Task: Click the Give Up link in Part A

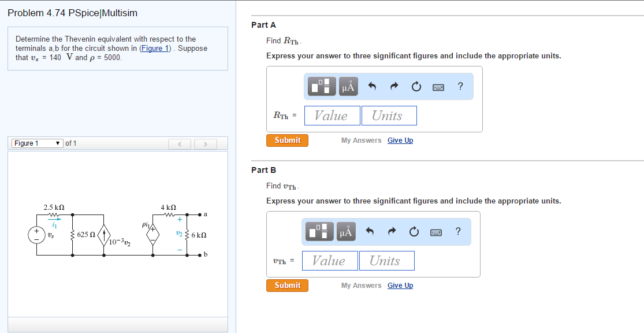Action: (x=400, y=140)
